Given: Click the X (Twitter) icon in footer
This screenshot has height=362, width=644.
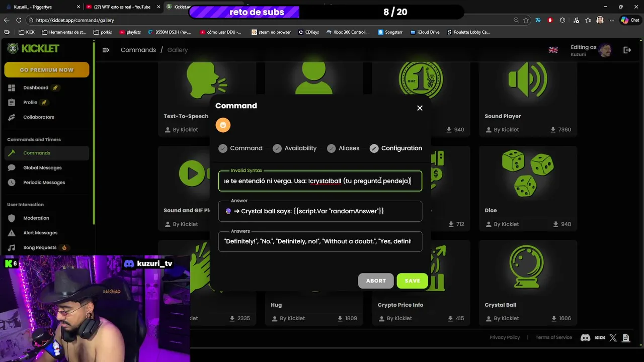Looking at the screenshot, I should click(613, 338).
